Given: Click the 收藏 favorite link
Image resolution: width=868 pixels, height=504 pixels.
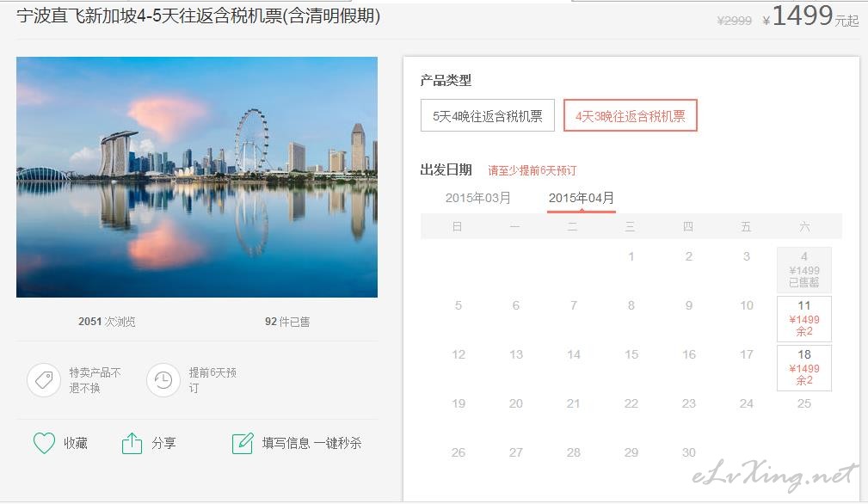Looking at the screenshot, I should 76,443.
